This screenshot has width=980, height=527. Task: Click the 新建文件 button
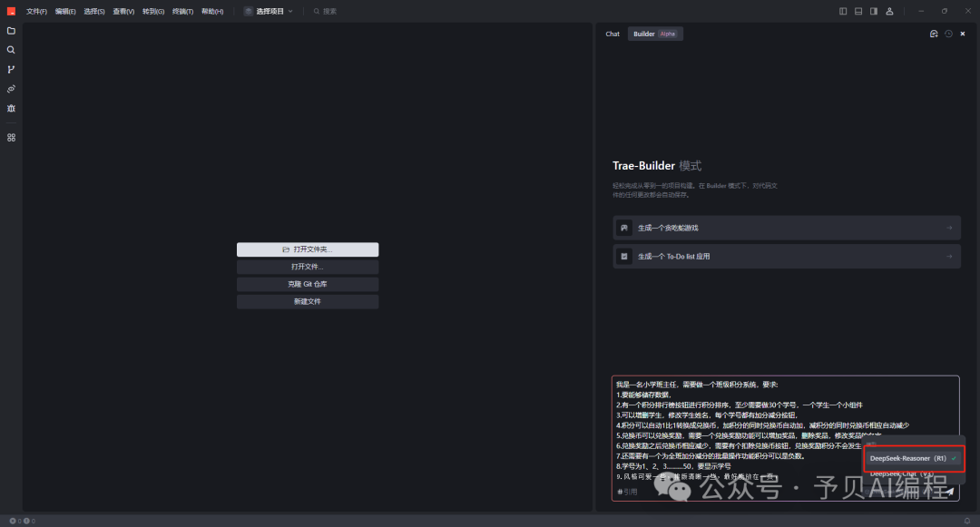(308, 301)
